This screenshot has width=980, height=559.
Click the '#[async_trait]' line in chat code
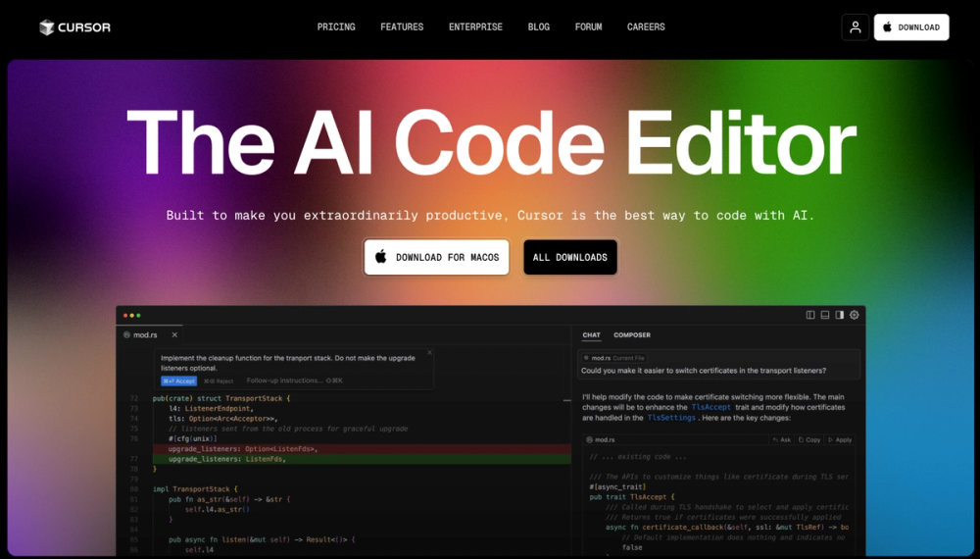pyautogui.click(x=617, y=487)
